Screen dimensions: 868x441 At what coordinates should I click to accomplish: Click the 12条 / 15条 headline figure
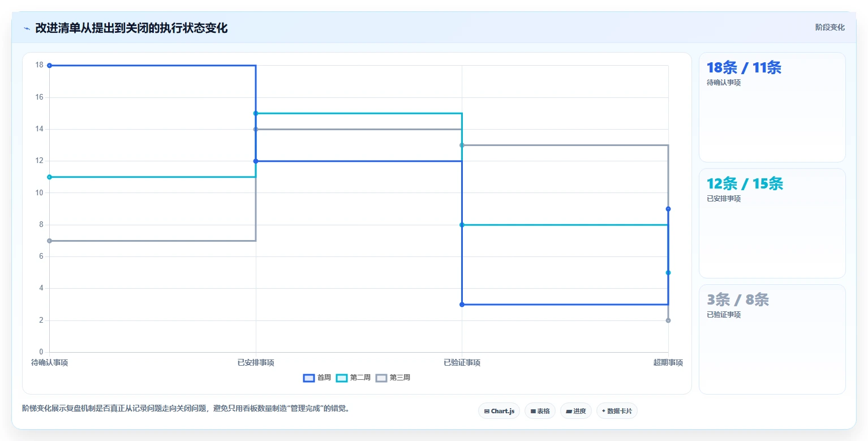pos(745,183)
